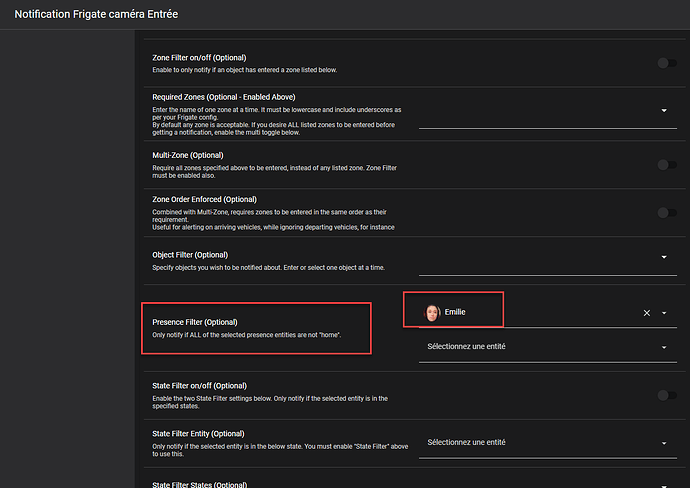Turn on Zone Order Enforced switch

tap(665, 212)
